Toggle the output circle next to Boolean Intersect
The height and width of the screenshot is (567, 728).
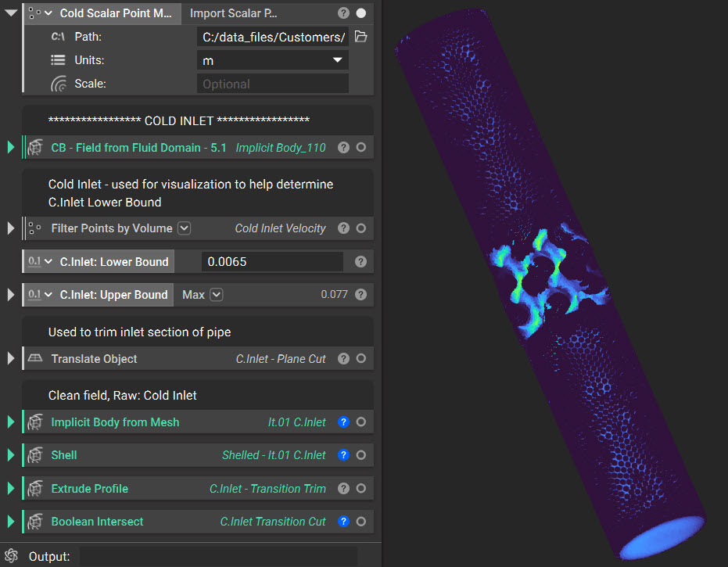[360, 521]
